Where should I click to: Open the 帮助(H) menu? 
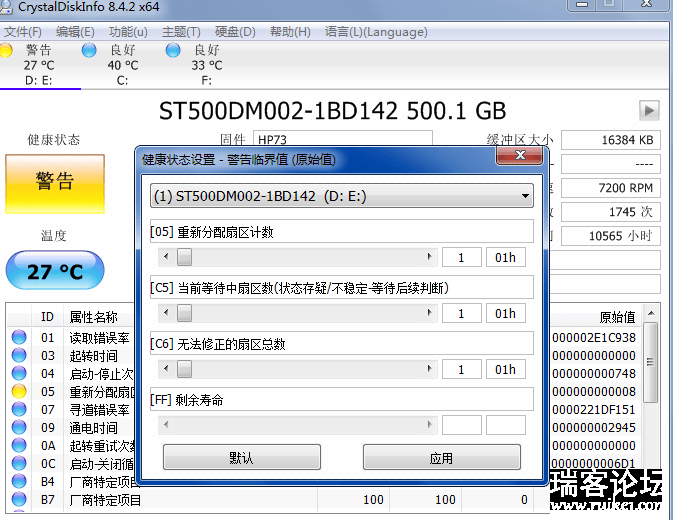[290, 32]
